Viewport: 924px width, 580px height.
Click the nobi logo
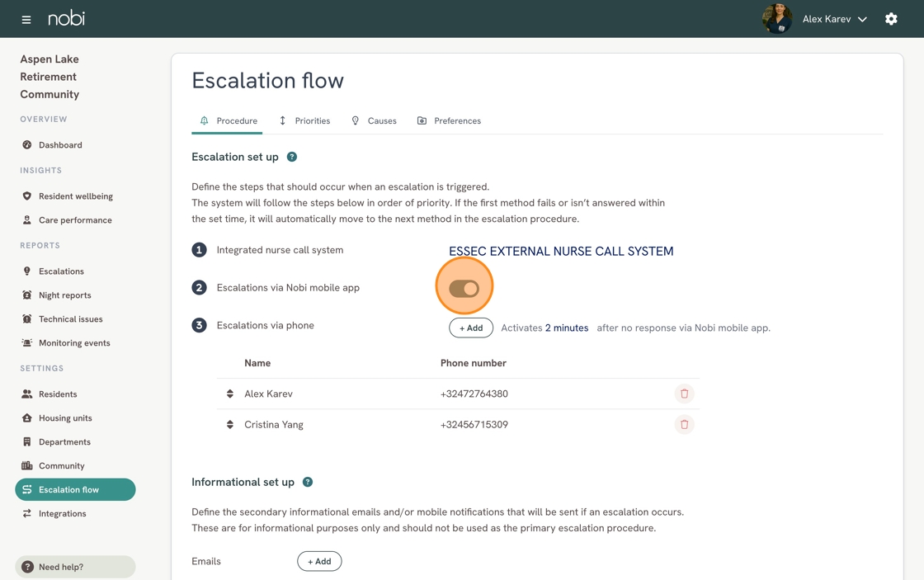click(66, 18)
